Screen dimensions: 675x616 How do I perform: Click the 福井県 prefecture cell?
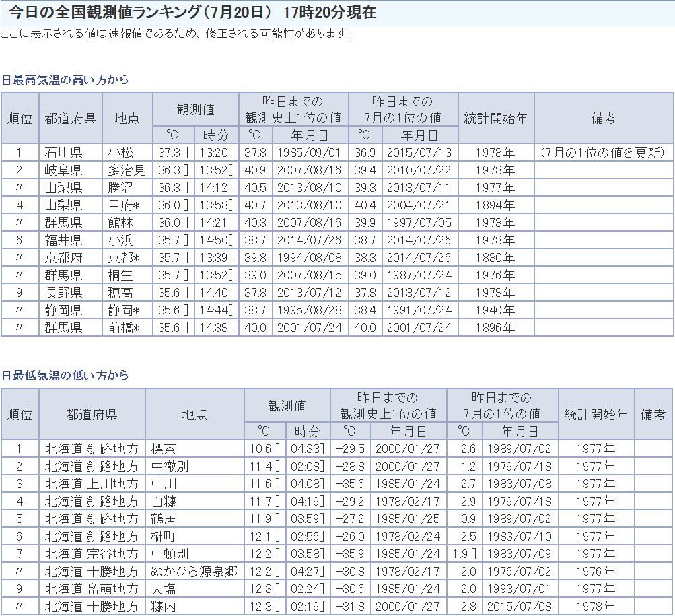[x=63, y=240]
